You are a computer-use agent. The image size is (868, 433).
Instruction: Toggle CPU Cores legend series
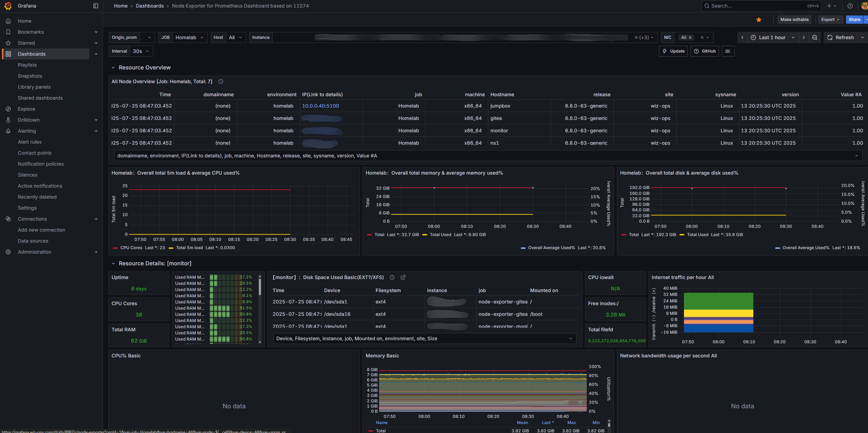click(131, 248)
